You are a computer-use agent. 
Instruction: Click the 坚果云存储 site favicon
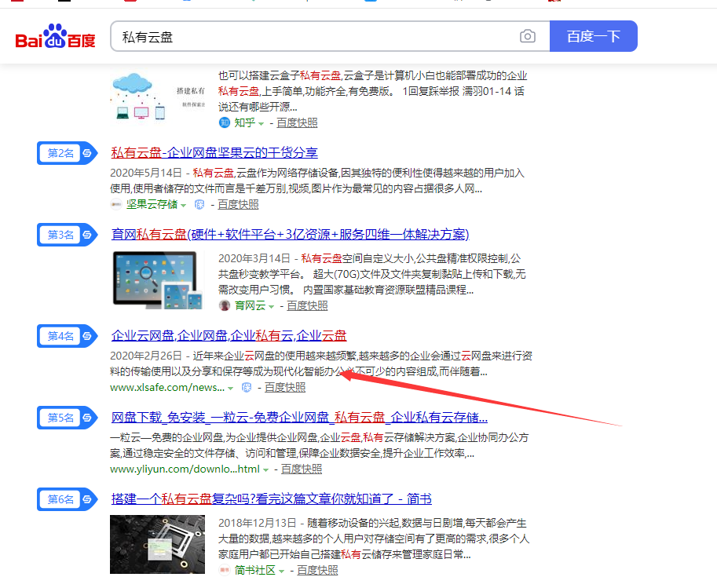[x=116, y=204]
